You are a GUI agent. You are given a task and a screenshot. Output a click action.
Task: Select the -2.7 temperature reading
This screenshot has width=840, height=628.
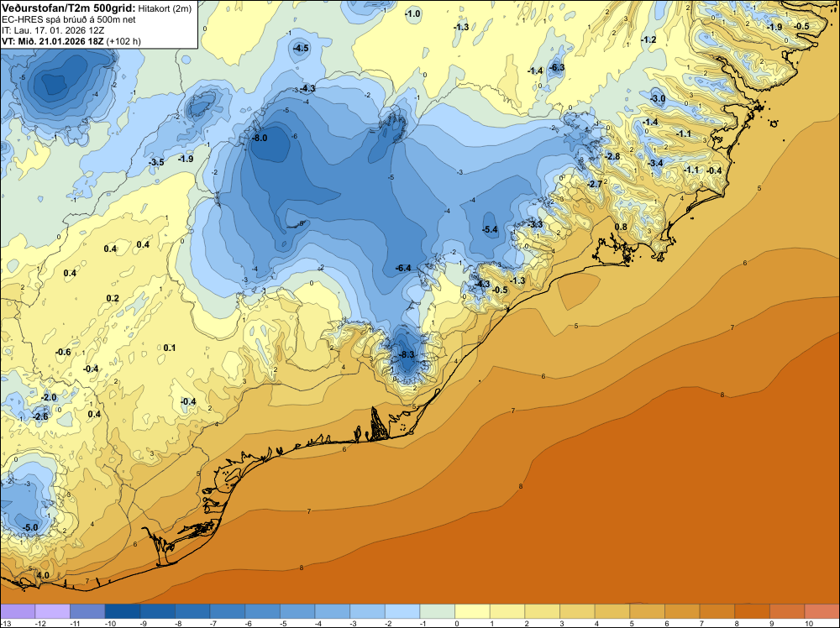[x=595, y=184]
